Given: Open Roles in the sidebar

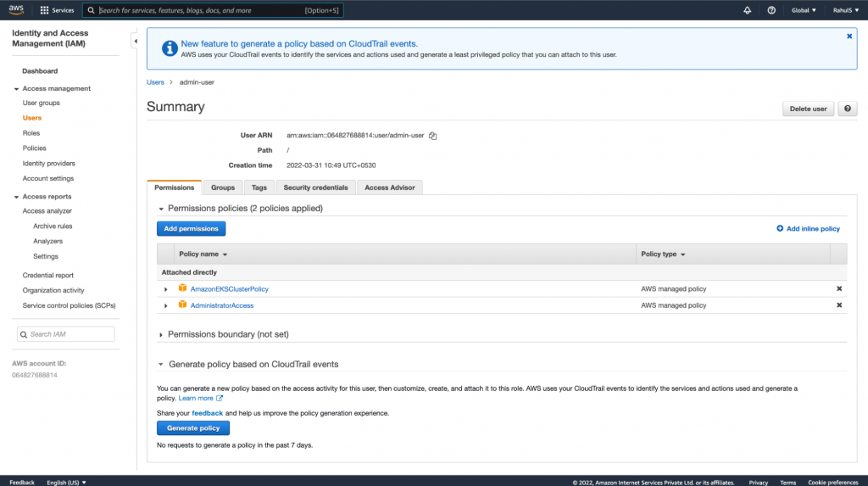Looking at the screenshot, I should pyautogui.click(x=31, y=133).
